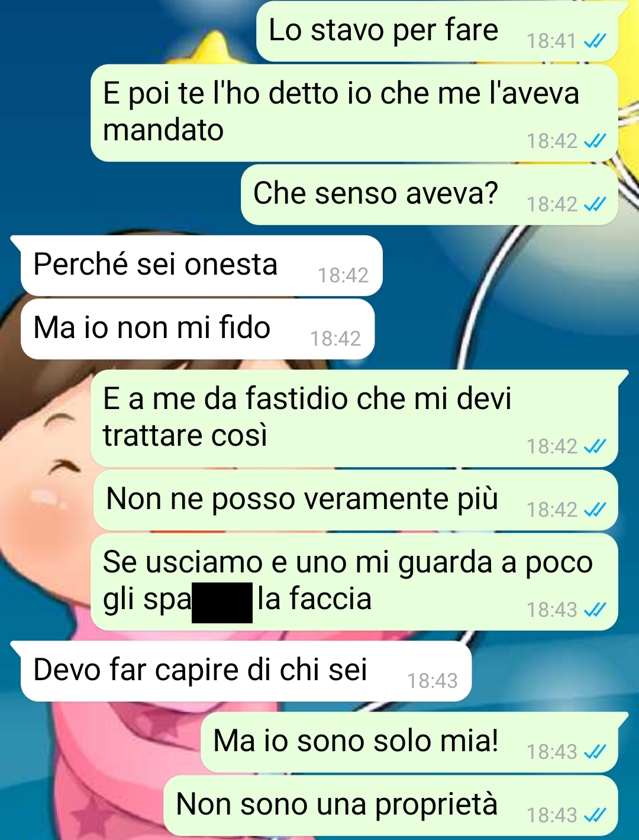Select message 'E poi te l'ho detto io'

(x=354, y=112)
